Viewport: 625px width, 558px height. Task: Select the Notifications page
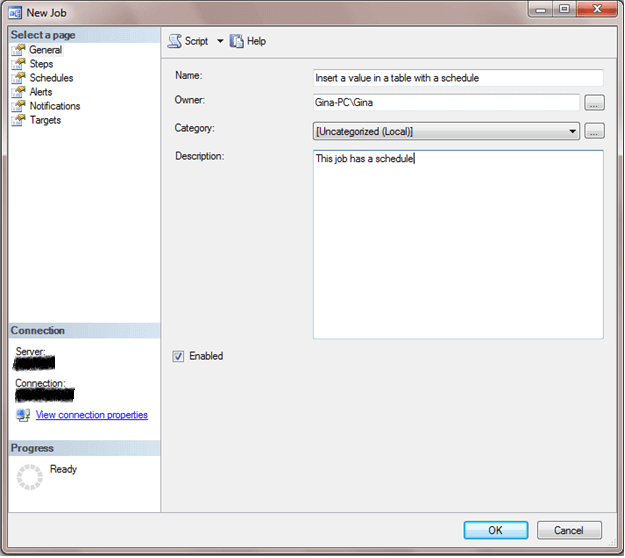tap(55, 106)
